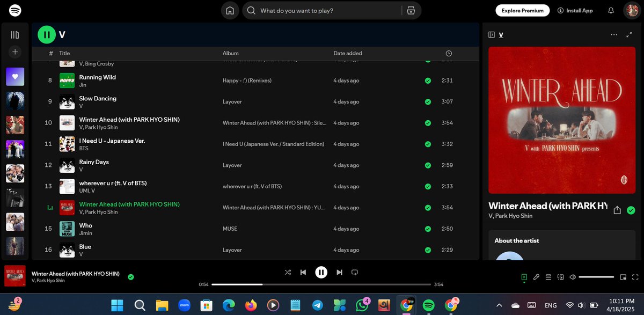
Task: Open Telegram from the taskbar
Action: point(318,305)
